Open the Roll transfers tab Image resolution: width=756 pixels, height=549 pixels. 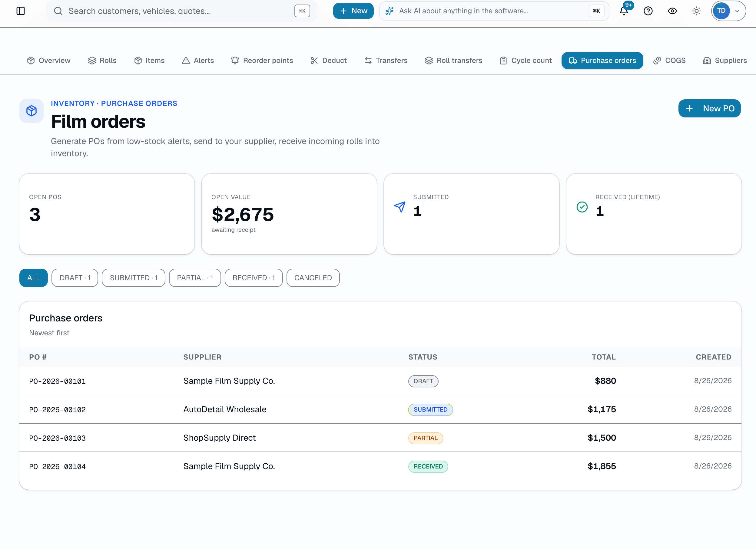pyautogui.click(x=453, y=61)
